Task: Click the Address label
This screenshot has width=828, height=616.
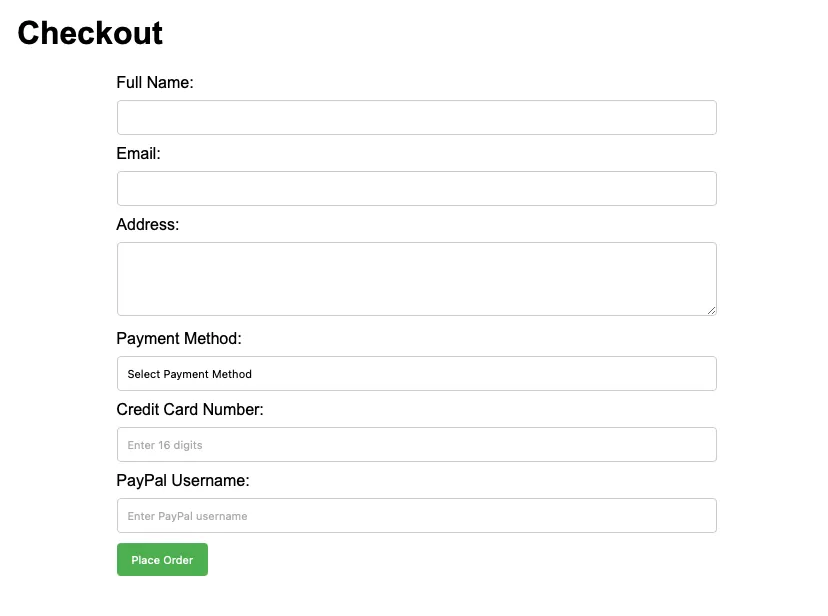Action: (147, 225)
